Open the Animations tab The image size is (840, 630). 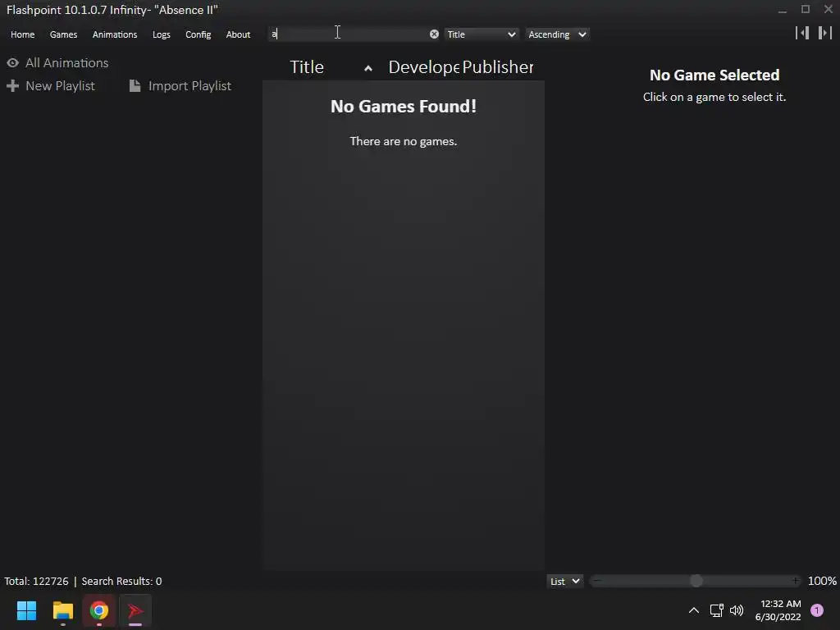pyautogui.click(x=115, y=34)
